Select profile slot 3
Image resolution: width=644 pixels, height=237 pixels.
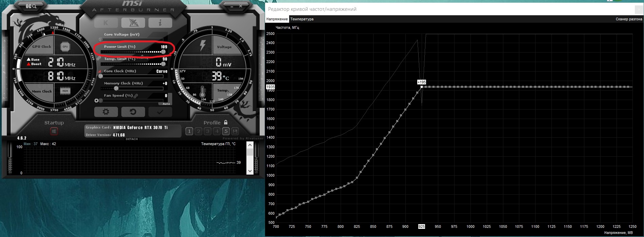[208, 131]
